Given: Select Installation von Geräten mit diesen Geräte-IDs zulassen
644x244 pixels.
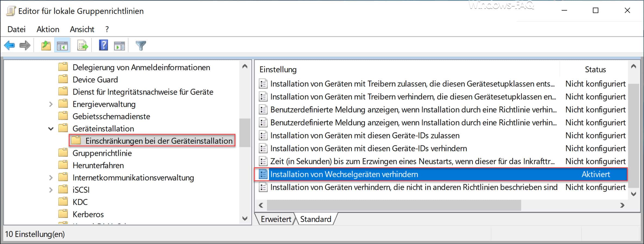Looking at the screenshot, I should click(x=365, y=135).
